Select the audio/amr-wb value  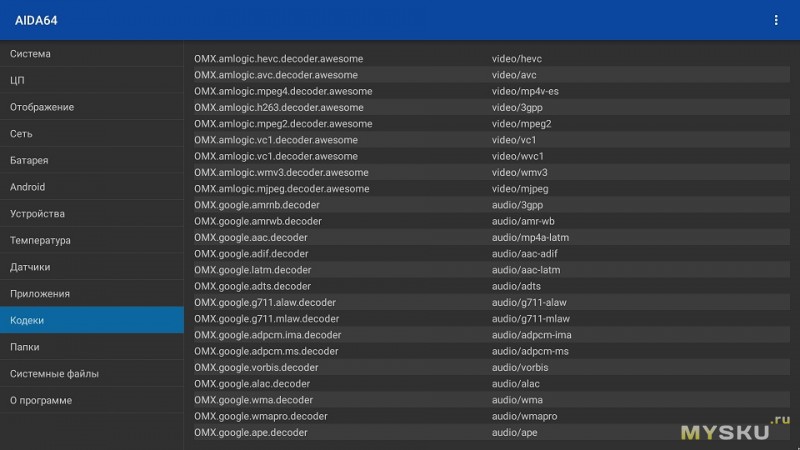pyautogui.click(x=523, y=221)
